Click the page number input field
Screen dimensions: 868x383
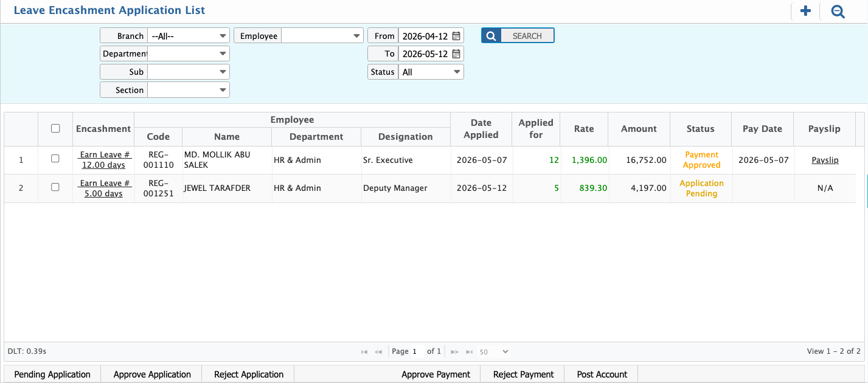[417, 351]
